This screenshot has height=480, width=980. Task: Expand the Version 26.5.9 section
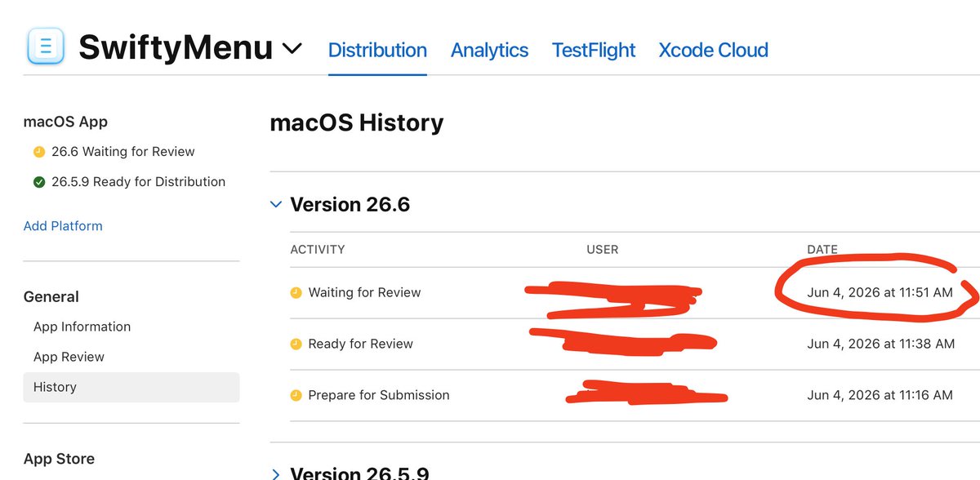275,473
